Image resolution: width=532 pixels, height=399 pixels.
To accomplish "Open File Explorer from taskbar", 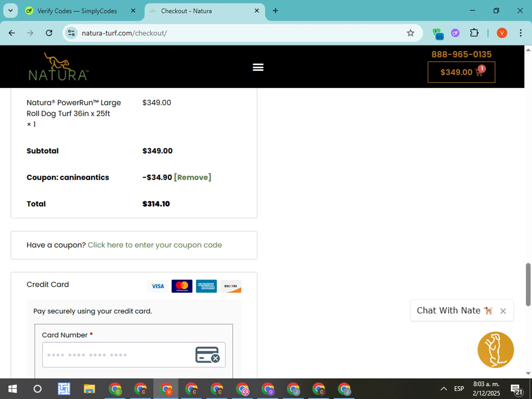I will (89, 389).
